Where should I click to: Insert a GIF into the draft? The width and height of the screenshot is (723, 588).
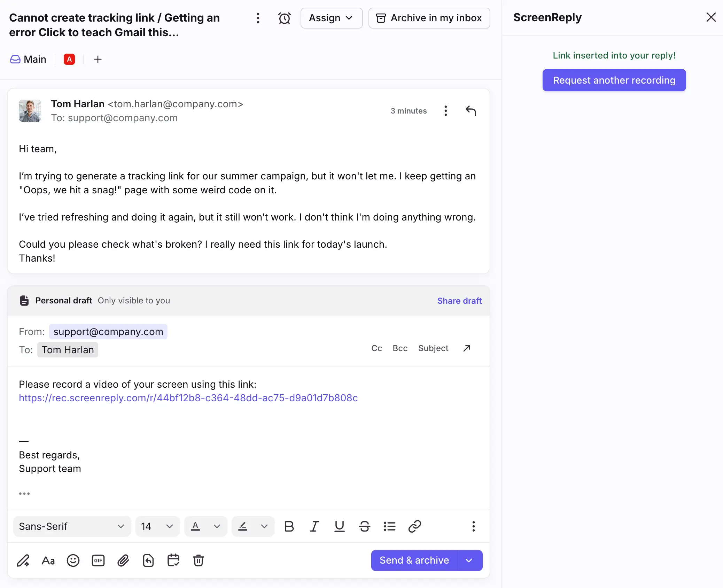98,560
